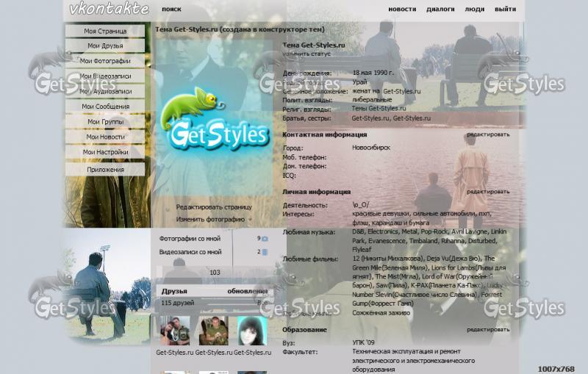Open the first friend's avatar thumbnail
Screen dimensions: 588x374
(x=175, y=331)
